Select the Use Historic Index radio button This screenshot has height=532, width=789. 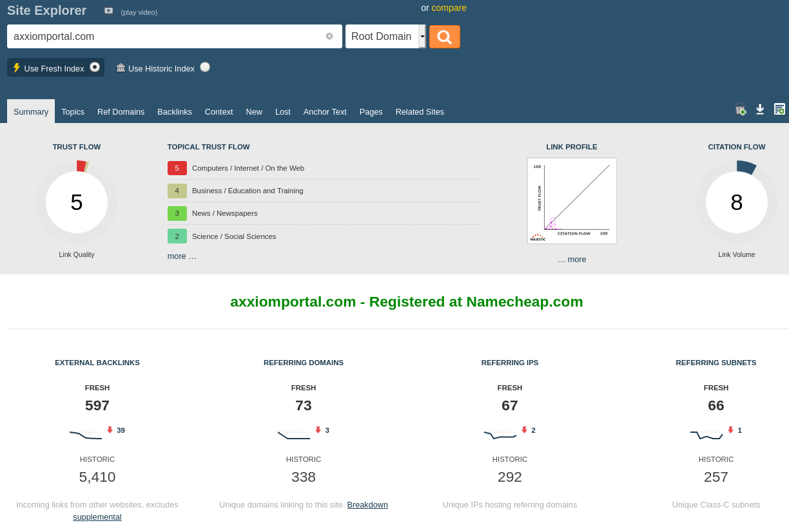pos(205,67)
